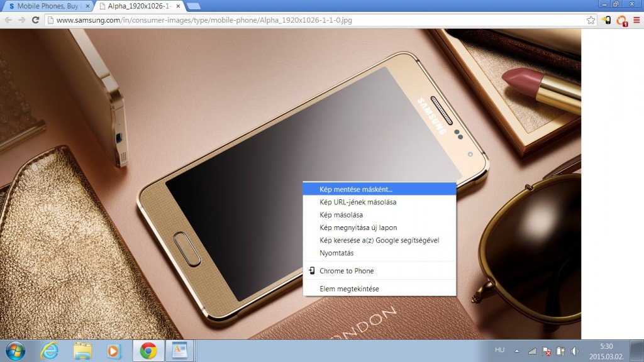Open the Chrome hamburger menu
The image size is (644, 362).
[636, 20]
